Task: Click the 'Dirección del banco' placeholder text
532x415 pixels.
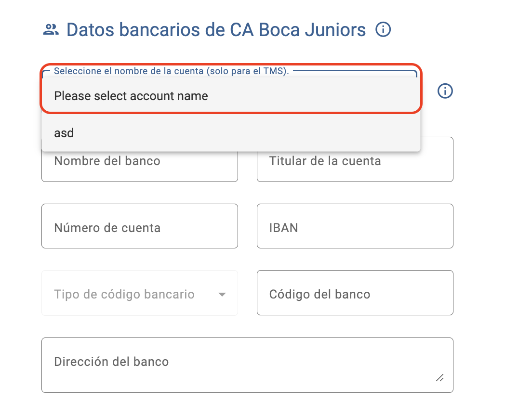Action: coord(111,362)
